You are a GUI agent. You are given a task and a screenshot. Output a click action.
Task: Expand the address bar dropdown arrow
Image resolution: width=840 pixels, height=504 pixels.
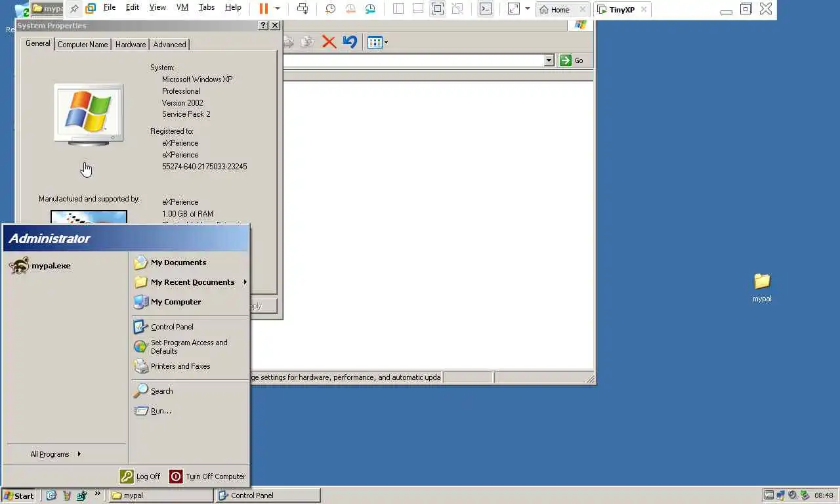point(549,60)
